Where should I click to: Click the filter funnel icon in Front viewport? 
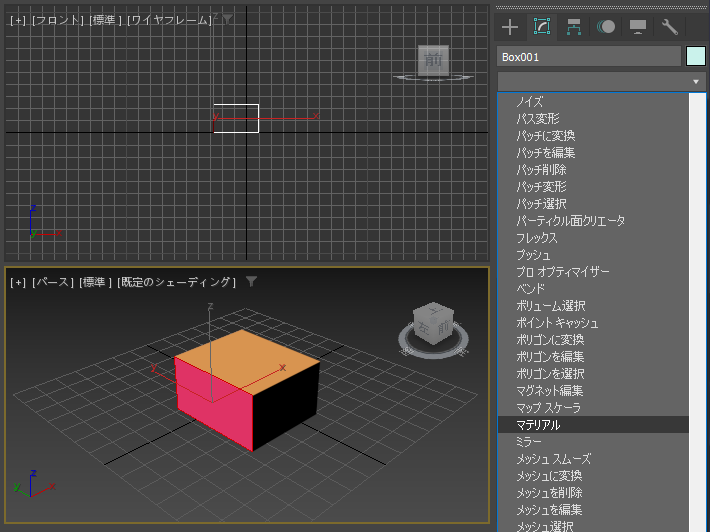[228, 19]
